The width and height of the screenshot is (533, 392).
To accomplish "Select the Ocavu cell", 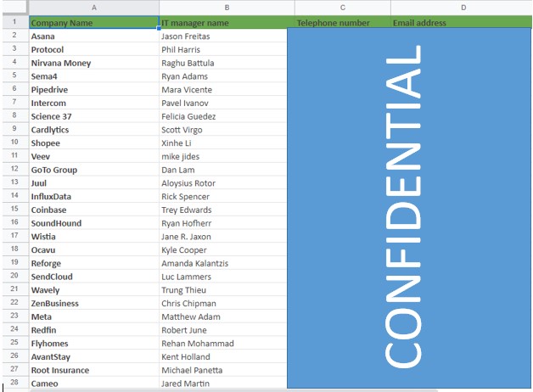I will 94,249.
